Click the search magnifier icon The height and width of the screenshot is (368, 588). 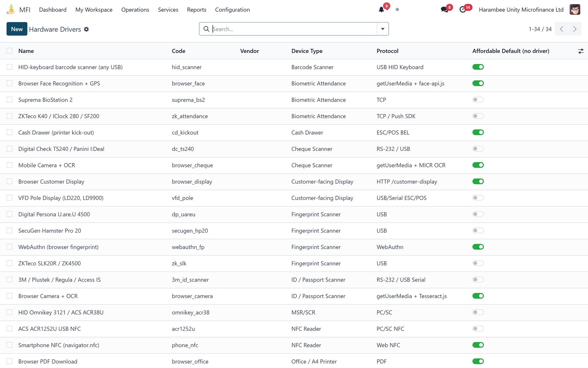point(207,29)
